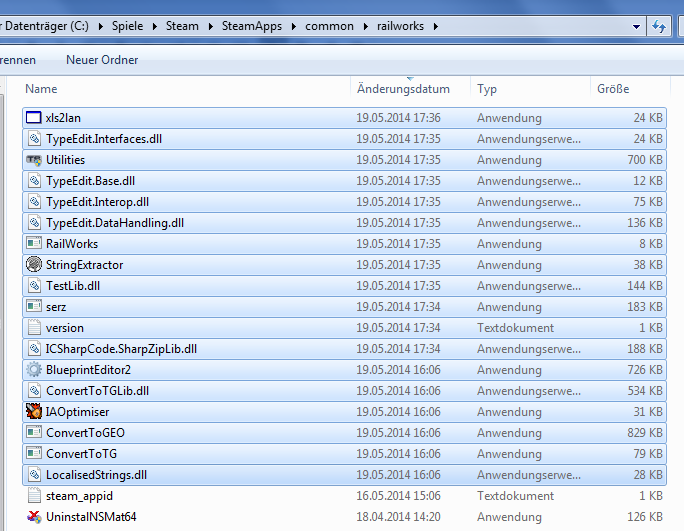Screen dimensions: 684x531
Task: Click the Utilities application icon
Action: [34, 160]
